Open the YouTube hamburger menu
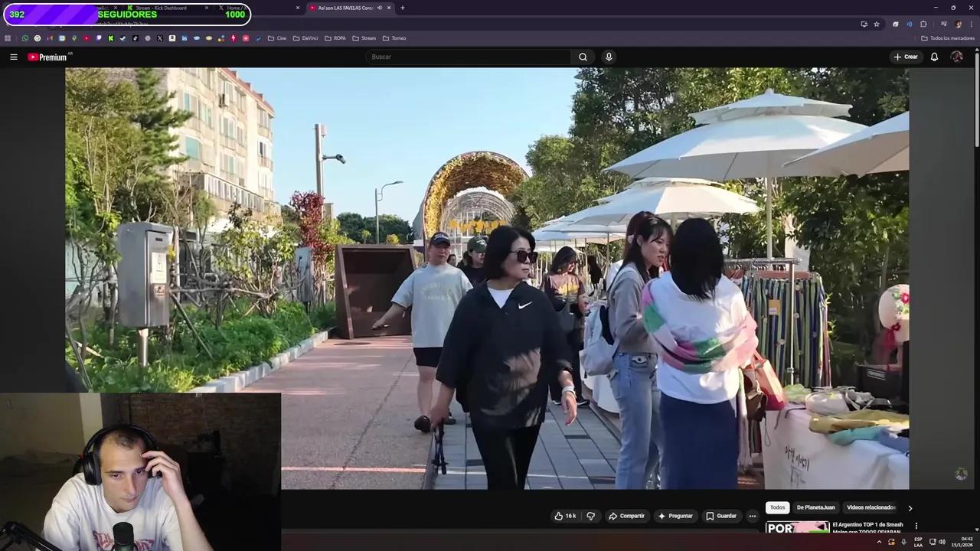 tap(14, 57)
